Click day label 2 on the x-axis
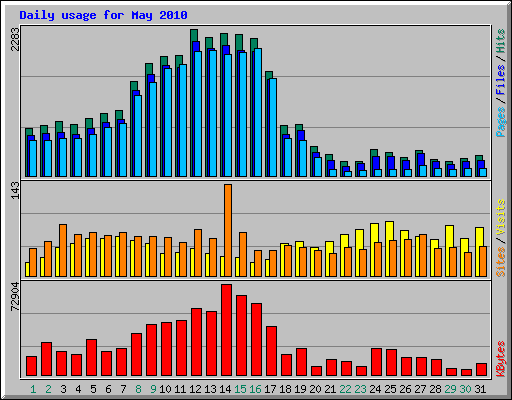 click(x=48, y=389)
